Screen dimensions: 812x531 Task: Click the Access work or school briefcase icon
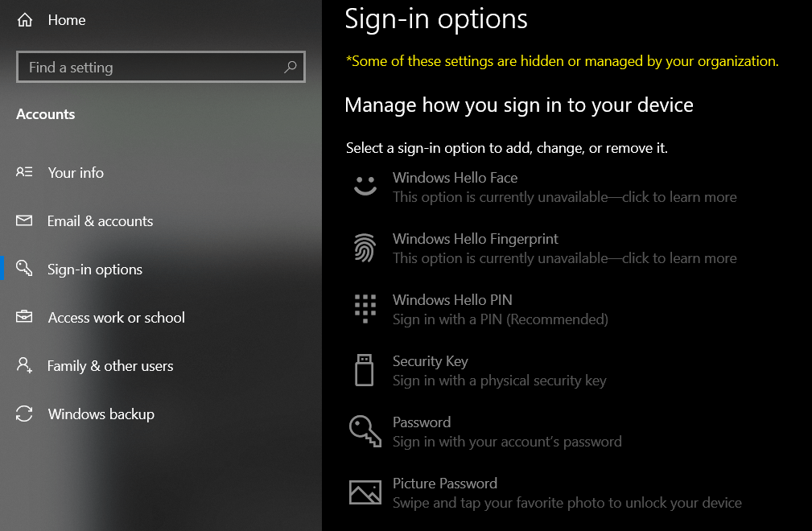click(24, 316)
